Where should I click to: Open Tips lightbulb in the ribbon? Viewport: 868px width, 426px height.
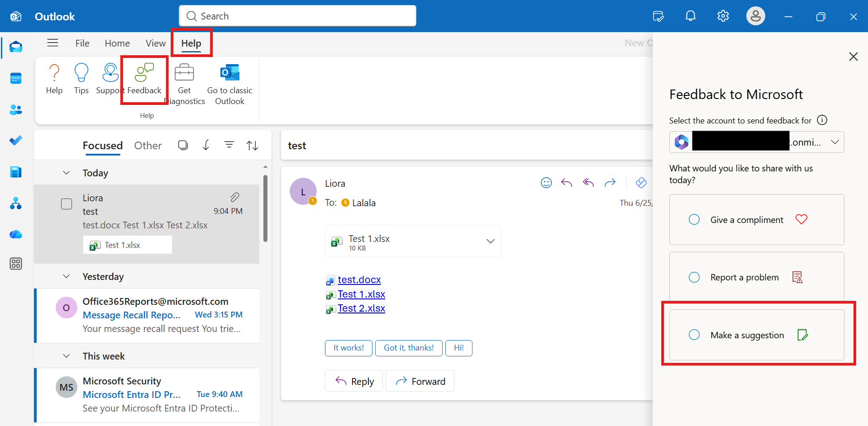click(81, 79)
